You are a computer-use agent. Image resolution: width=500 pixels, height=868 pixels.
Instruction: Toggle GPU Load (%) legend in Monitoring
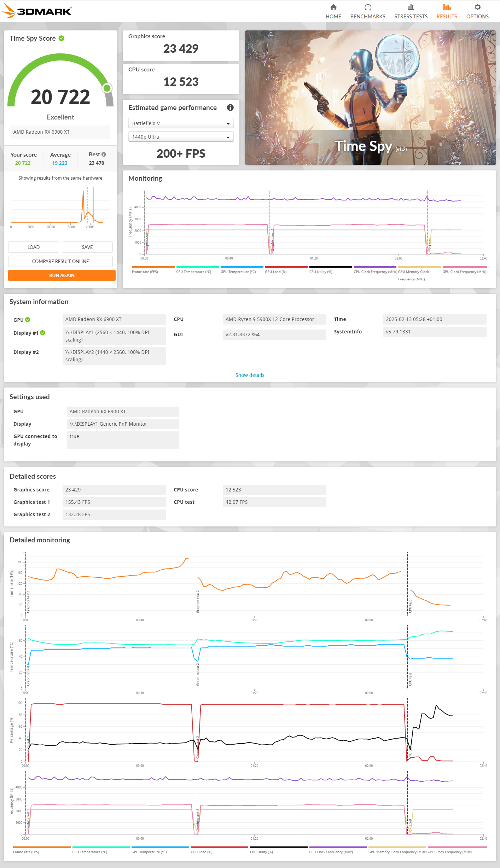pyautogui.click(x=286, y=270)
